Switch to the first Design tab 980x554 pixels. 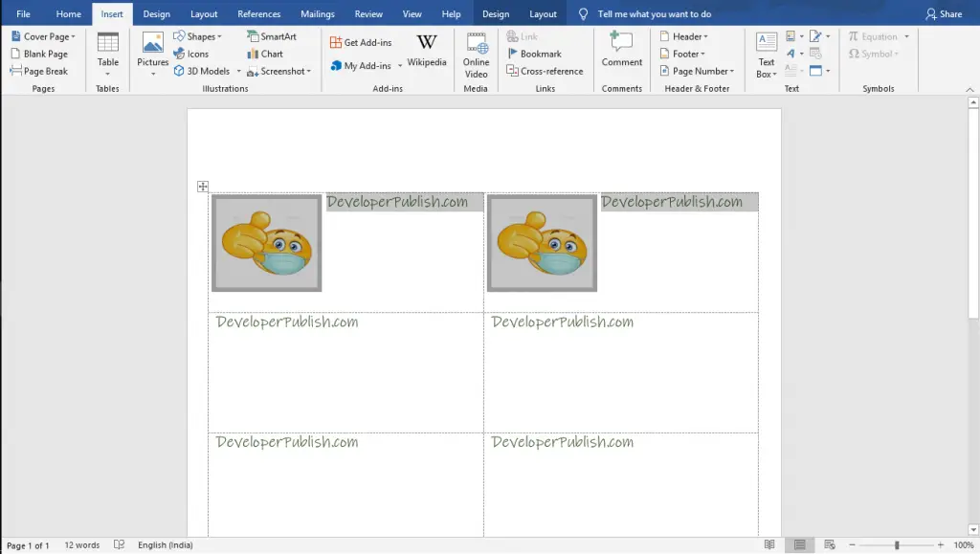(156, 13)
